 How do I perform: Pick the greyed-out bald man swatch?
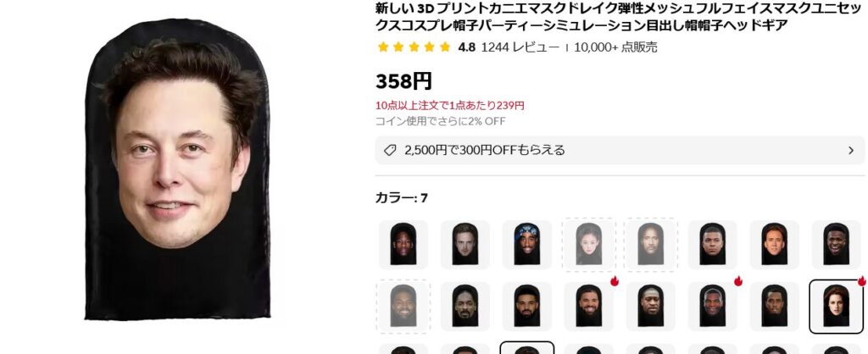coord(650,245)
